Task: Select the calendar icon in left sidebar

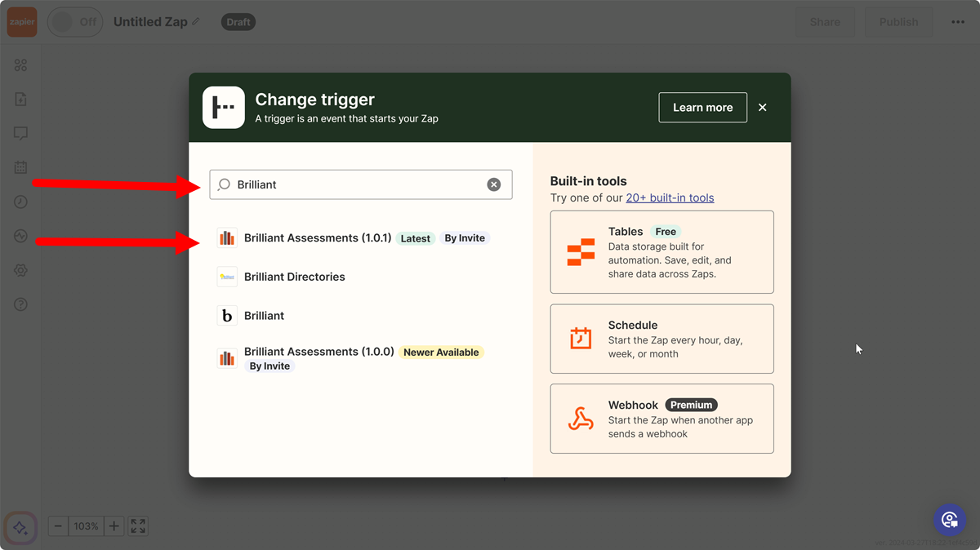Action: 21,167
